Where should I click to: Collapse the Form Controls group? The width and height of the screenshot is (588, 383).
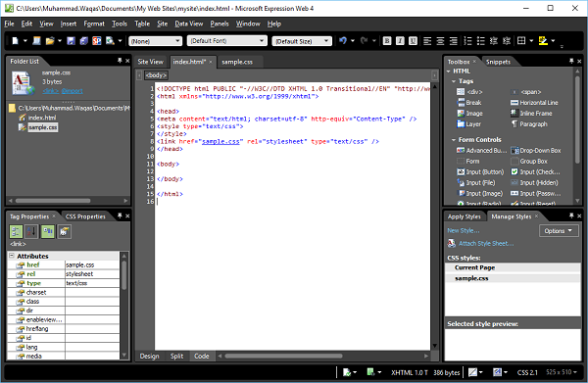454,140
